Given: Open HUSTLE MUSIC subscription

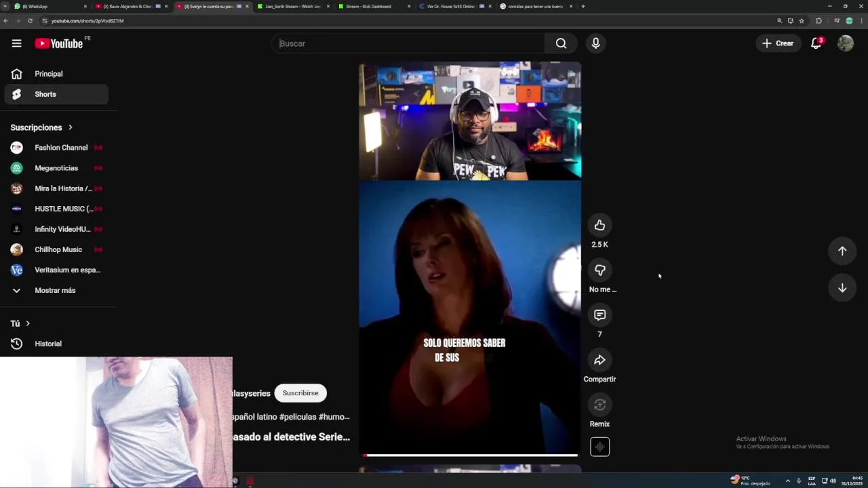Looking at the screenshot, I should [x=56, y=209].
